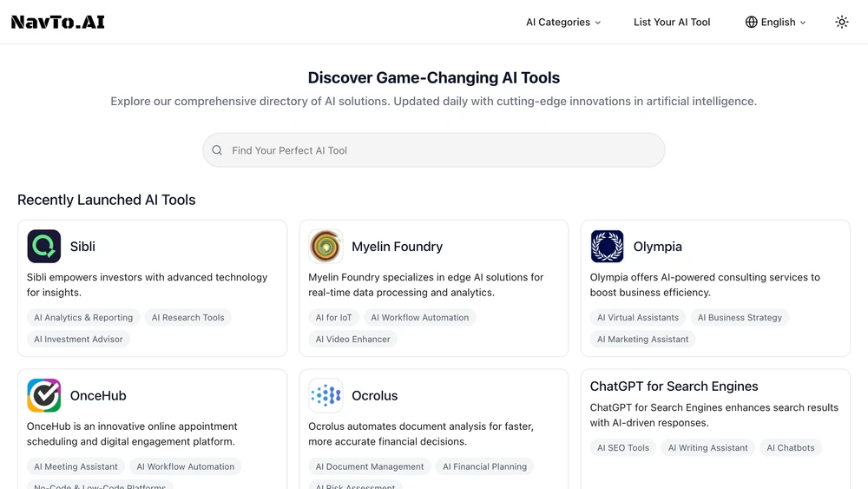Open the OnceHub title link
This screenshot has height=489, width=868.
98,395
